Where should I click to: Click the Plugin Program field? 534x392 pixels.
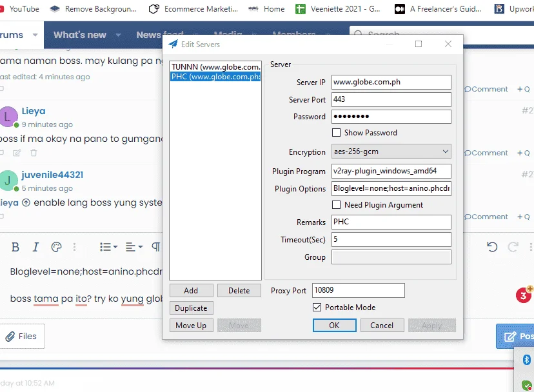coord(391,171)
